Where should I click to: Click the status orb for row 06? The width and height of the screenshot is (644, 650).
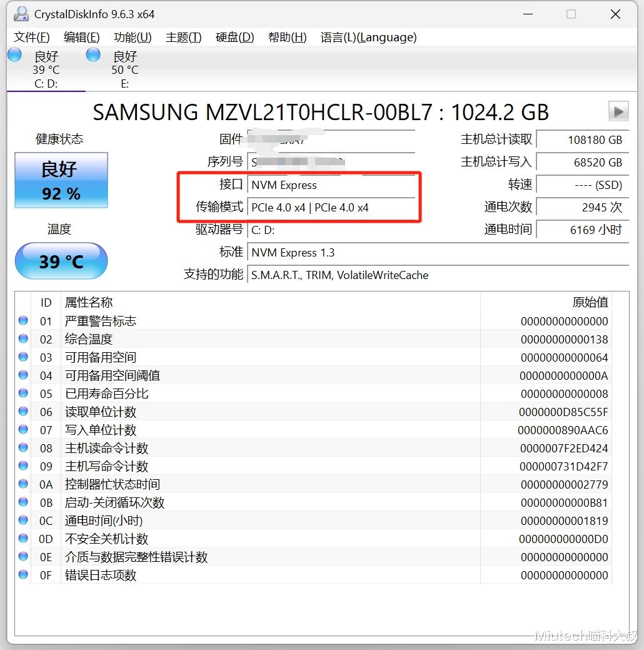click(x=23, y=411)
